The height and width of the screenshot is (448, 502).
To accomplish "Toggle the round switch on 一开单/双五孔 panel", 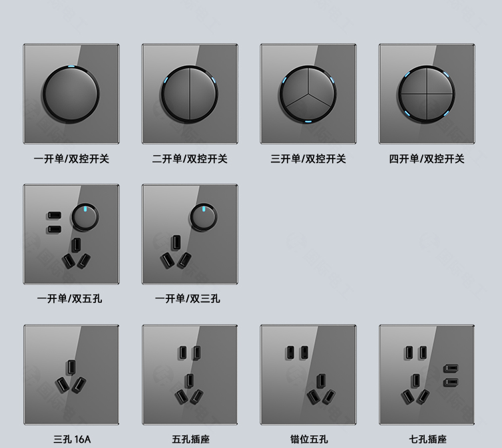I will click(85, 217).
